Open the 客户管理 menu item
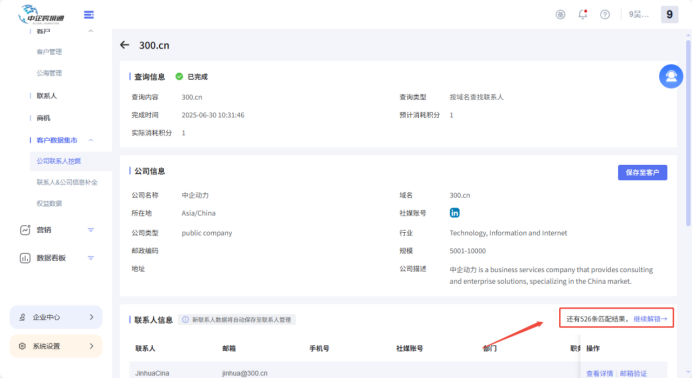Viewport: 693px width, 378px height. (x=49, y=52)
